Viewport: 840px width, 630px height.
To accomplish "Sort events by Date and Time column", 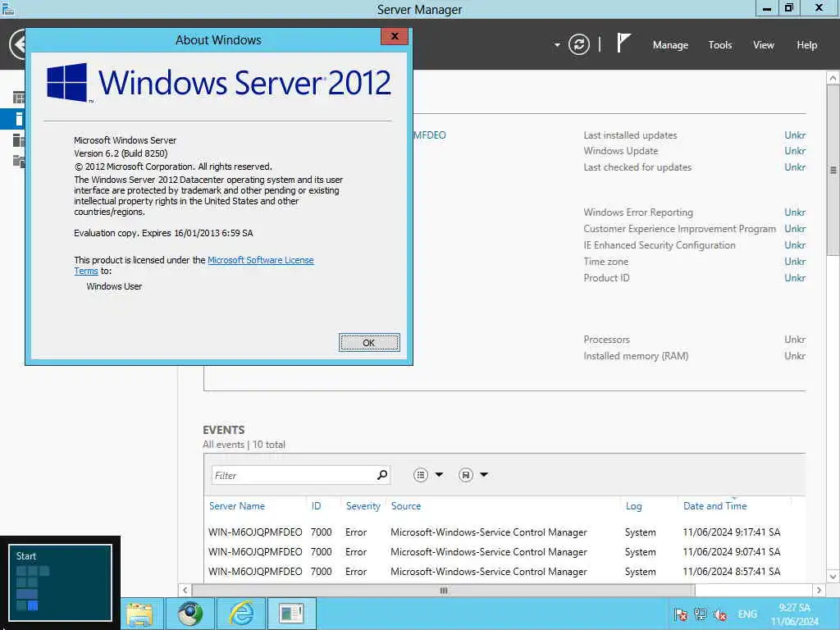I will pos(715,505).
